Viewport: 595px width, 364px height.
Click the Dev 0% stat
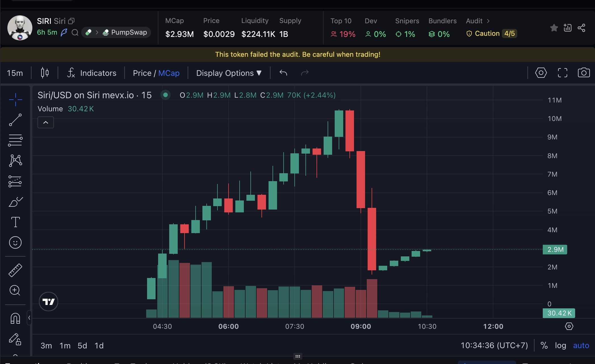pyautogui.click(x=375, y=28)
